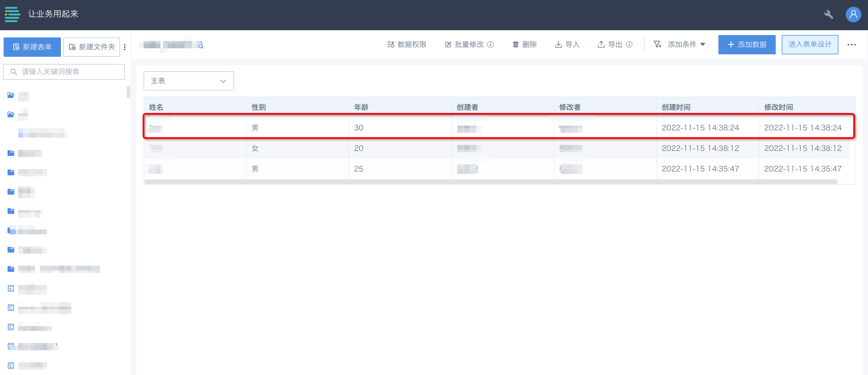
Task: Click the table horizontal scrollbar
Action: click(490, 182)
